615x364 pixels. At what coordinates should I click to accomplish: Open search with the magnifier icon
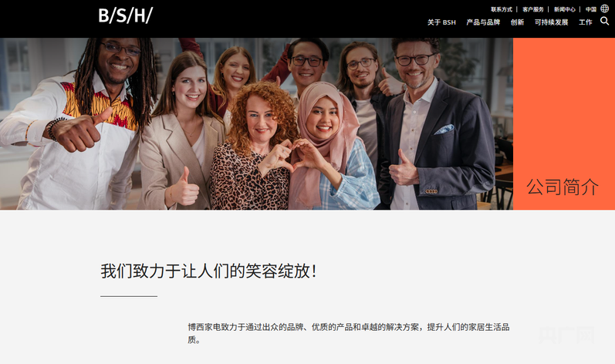(x=604, y=21)
